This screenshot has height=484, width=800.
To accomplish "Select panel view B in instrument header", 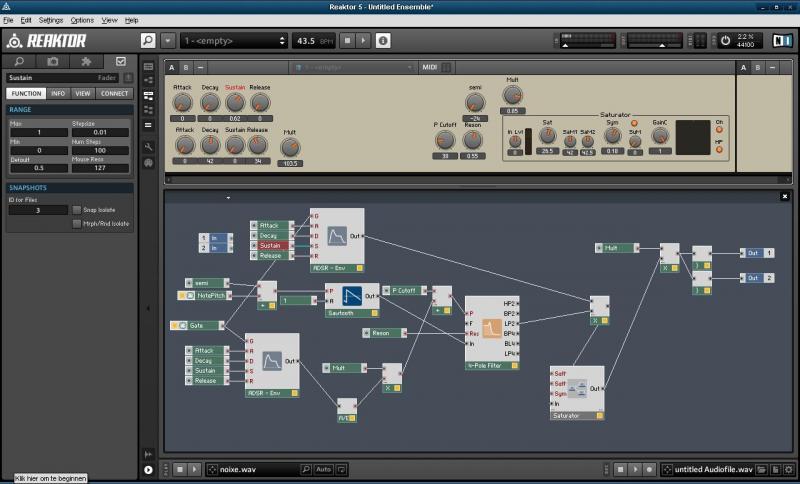I will pos(186,67).
